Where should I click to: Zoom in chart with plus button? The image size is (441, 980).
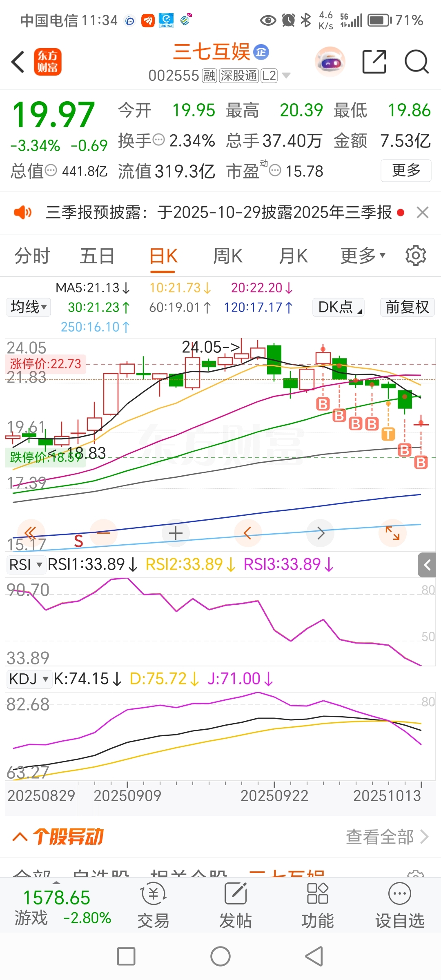176,533
